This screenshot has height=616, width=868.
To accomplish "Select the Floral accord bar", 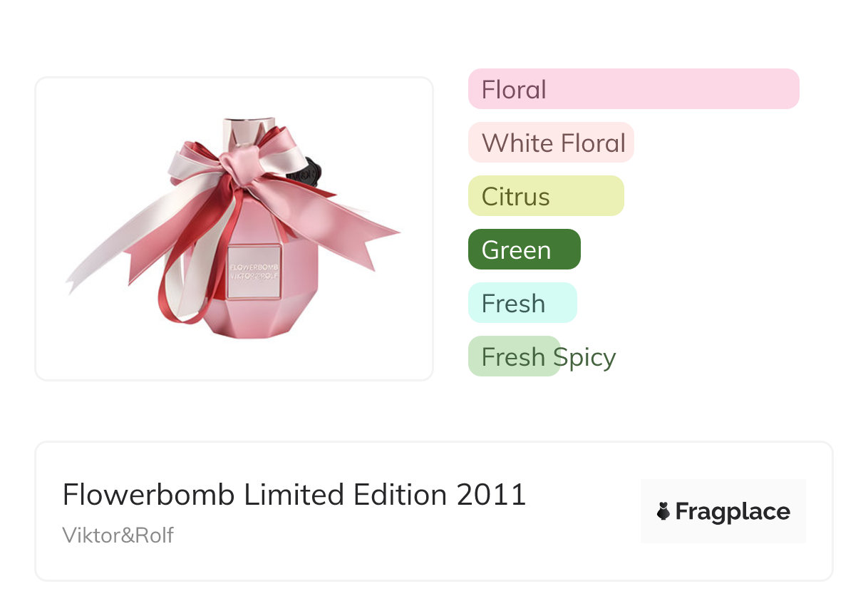I will [633, 89].
